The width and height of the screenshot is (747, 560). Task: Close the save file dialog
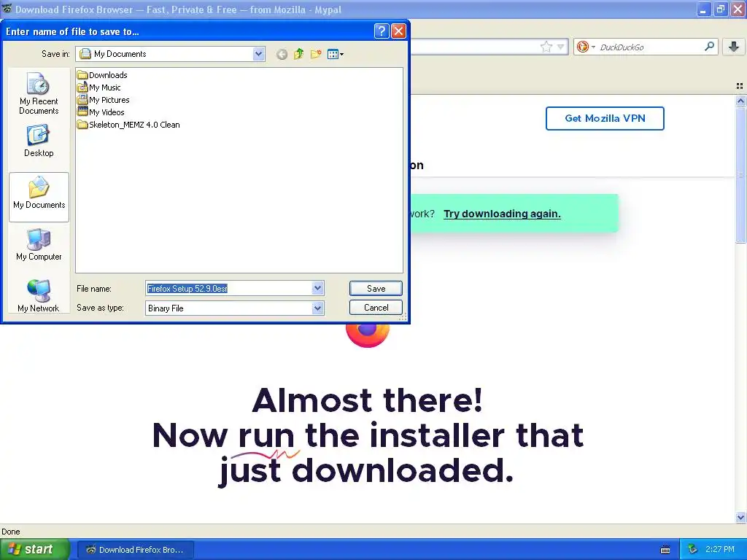click(x=398, y=31)
